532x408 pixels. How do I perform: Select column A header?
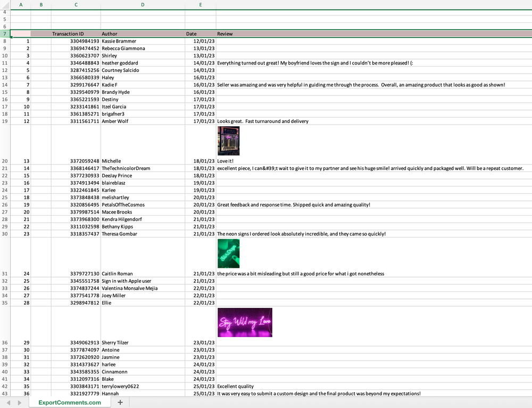pos(21,5)
